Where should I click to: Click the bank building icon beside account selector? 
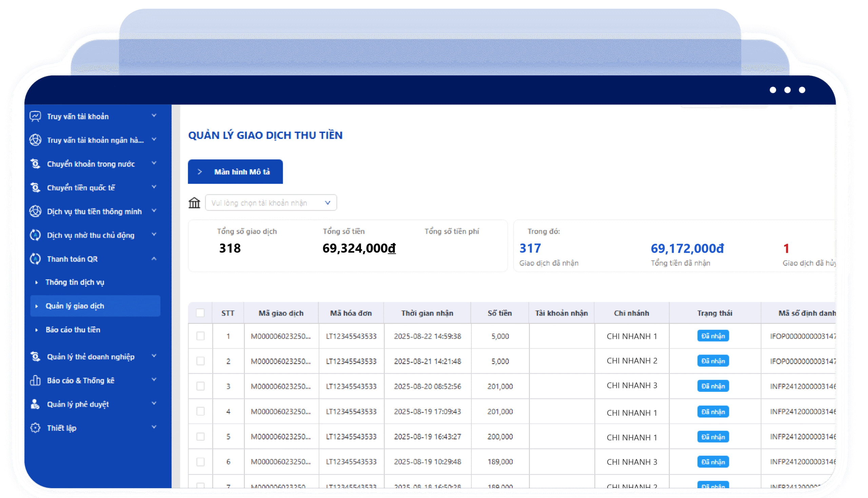194,203
